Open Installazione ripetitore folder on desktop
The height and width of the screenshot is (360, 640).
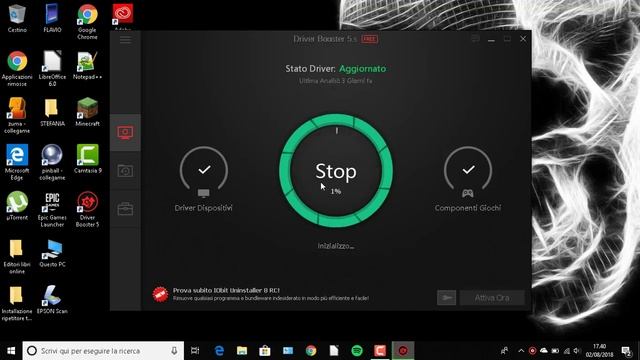(x=17, y=303)
